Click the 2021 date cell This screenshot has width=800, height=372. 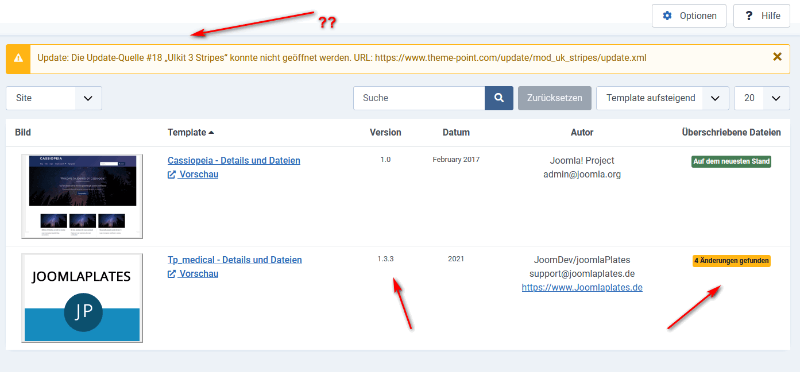(456, 259)
